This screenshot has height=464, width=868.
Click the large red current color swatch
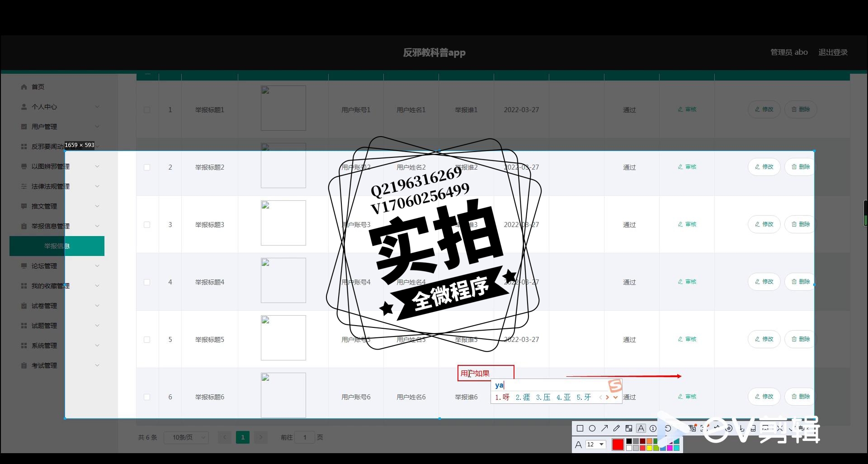point(618,445)
